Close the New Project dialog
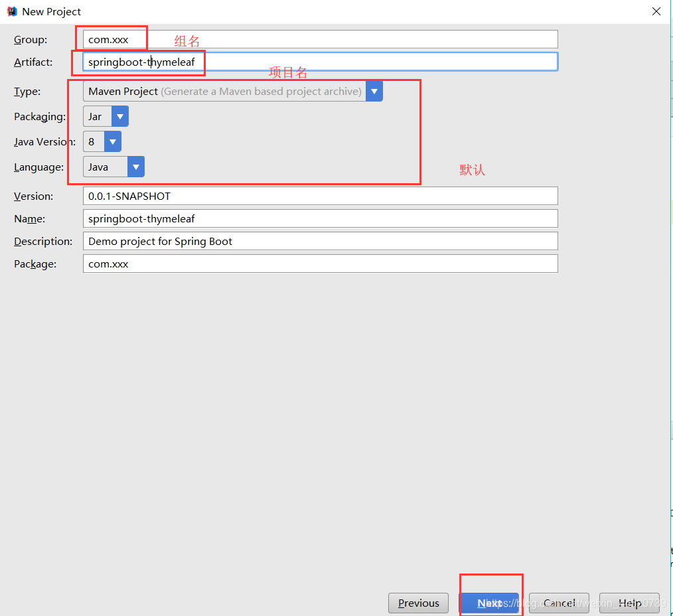 coord(656,11)
